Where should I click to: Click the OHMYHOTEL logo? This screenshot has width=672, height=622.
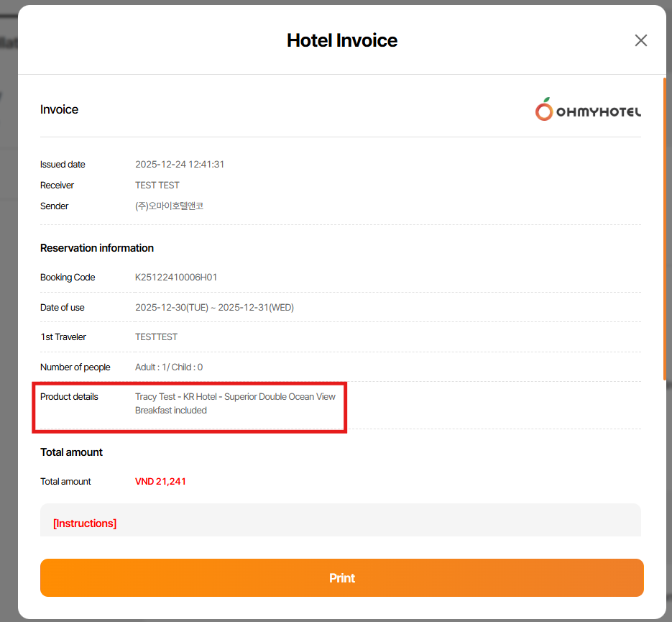click(588, 110)
